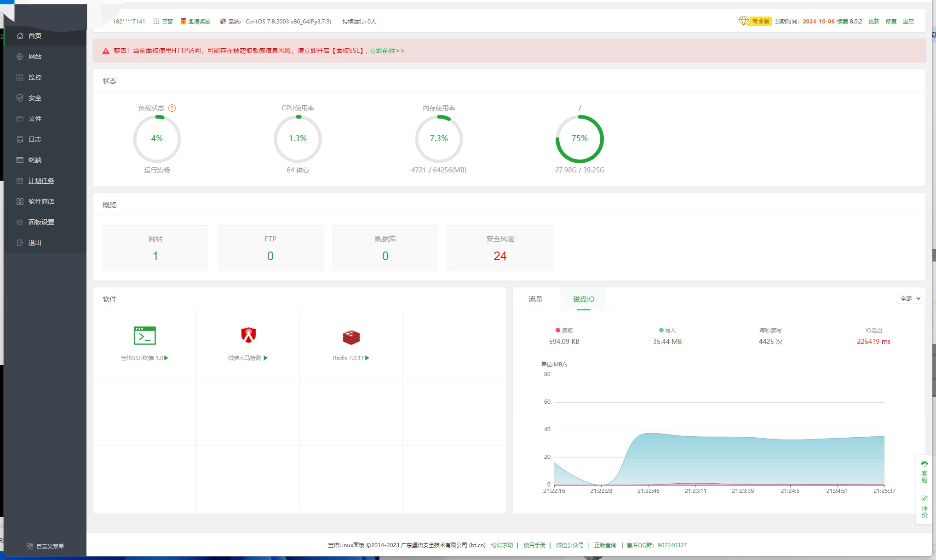Open the 日志 logs sidebar item
The width and height of the screenshot is (936, 560).
coord(45,139)
